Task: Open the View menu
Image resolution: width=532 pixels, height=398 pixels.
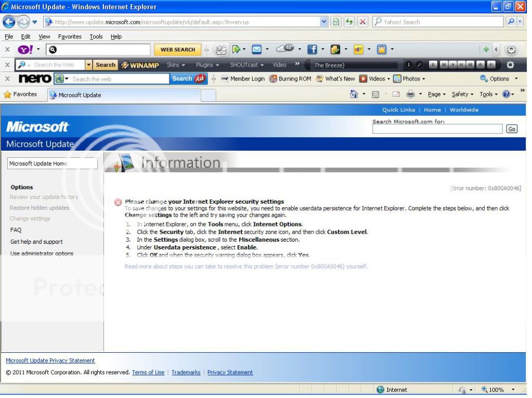Action: coord(44,36)
